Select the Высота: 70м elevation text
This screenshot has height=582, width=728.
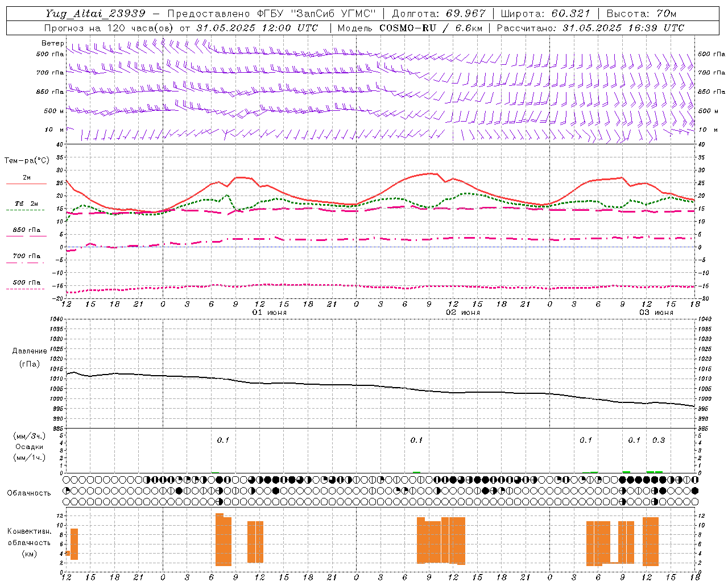[x=642, y=14]
